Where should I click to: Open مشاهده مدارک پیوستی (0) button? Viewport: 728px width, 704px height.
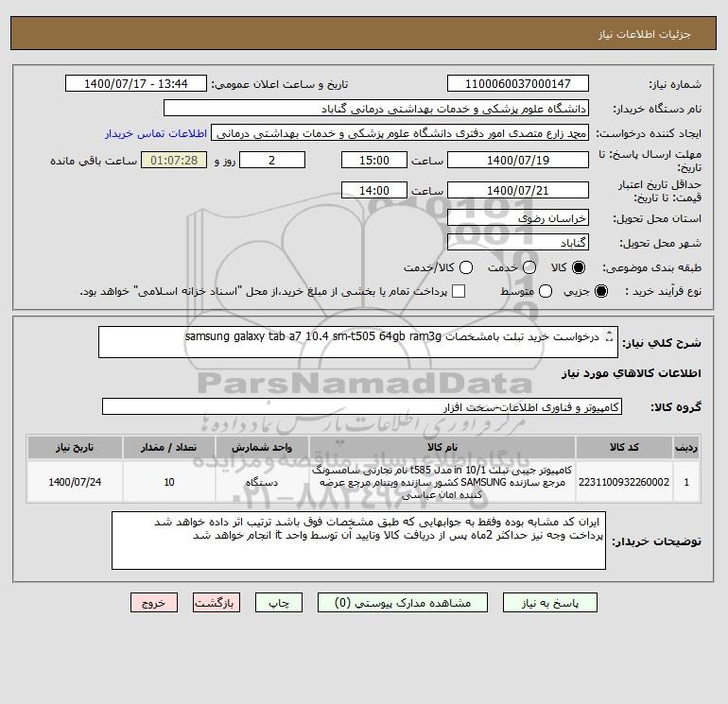[x=403, y=603]
